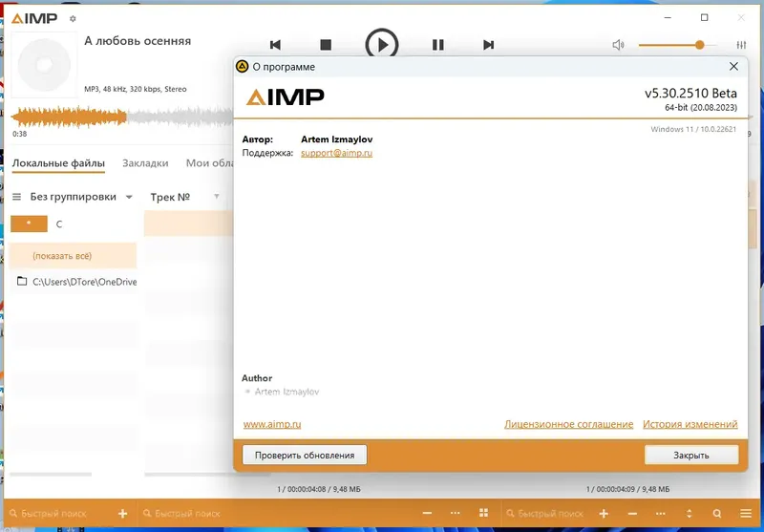The image size is (764, 532).
Task: Click the horizontal scrollbar under the folder list
Action: tap(51, 474)
